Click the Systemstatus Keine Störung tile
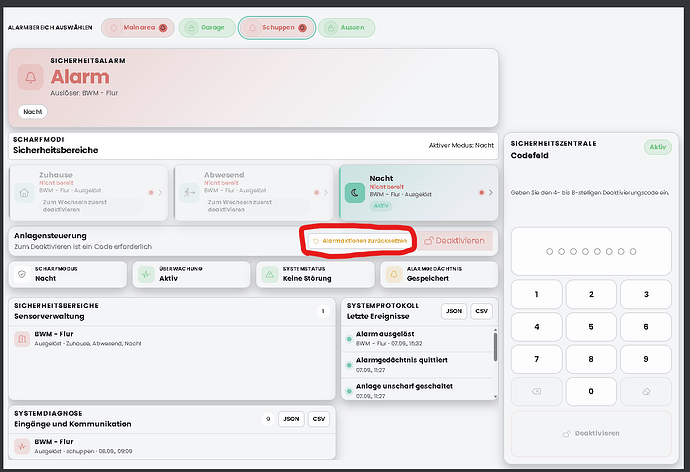This screenshot has height=472, width=690. pos(315,274)
